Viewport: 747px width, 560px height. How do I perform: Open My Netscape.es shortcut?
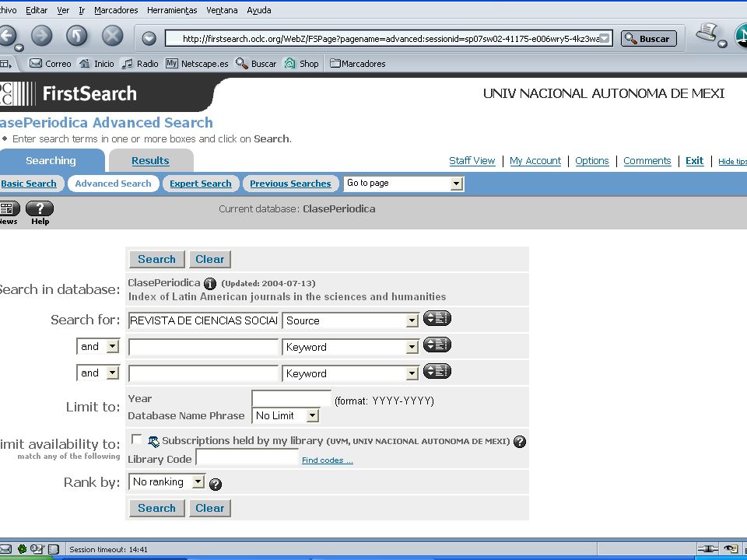(x=197, y=63)
